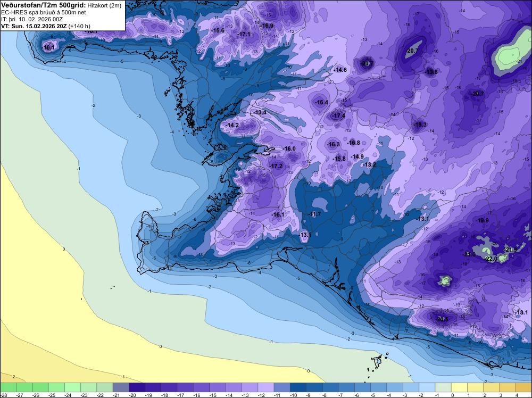Select the -19.9 temperature value

tap(482, 220)
